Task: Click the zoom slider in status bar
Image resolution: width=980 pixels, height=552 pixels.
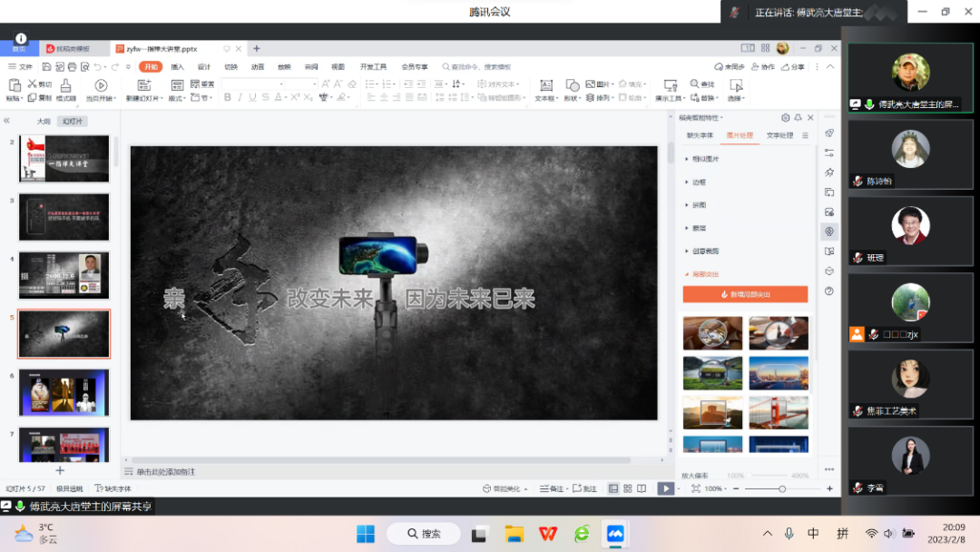Action: [x=782, y=488]
